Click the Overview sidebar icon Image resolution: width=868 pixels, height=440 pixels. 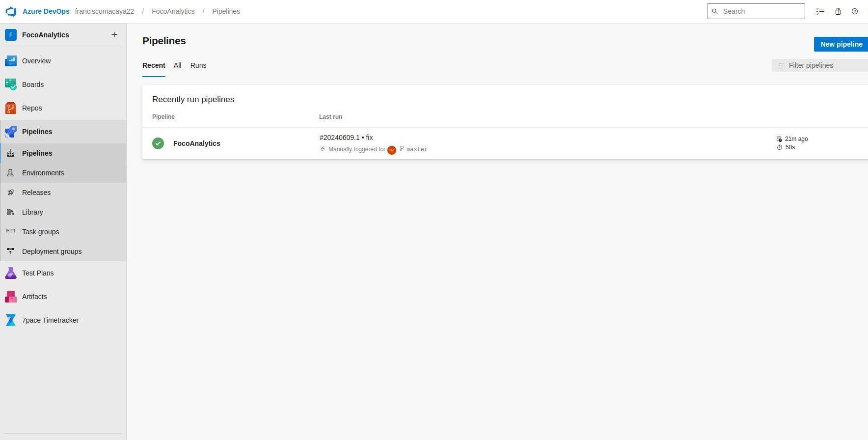(11, 61)
